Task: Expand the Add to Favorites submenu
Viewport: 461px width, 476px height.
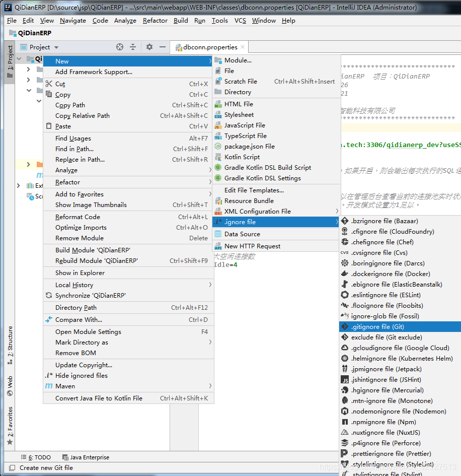Action: click(x=128, y=194)
